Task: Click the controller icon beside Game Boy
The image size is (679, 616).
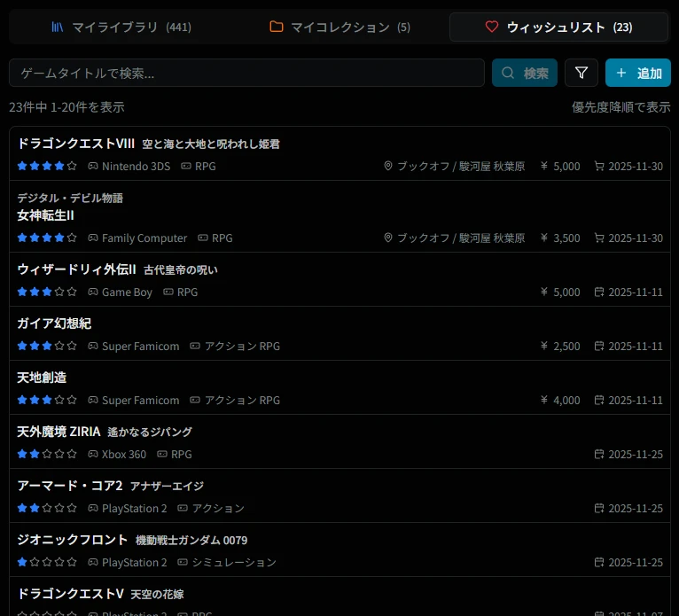Action: 93,292
